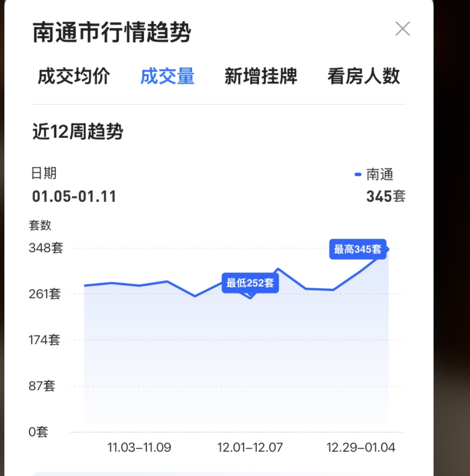Viewport: 470px width, 476px height.
Task: Select the 成交量 tab
Action: point(167,76)
